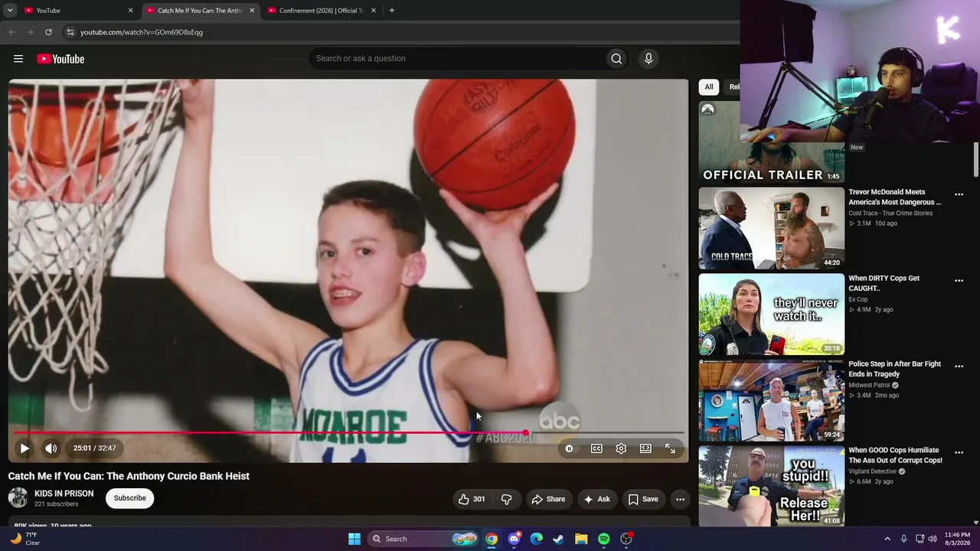Open the Police Step in After Bar Fight title
Viewport: 980px width, 551px height.
(895, 369)
